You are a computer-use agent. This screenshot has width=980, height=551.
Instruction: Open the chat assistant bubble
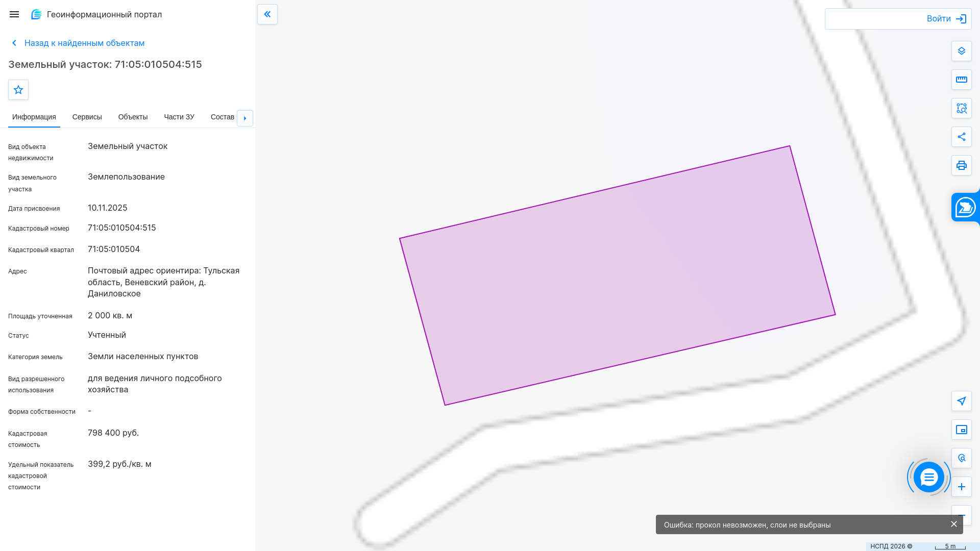point(928,477)
